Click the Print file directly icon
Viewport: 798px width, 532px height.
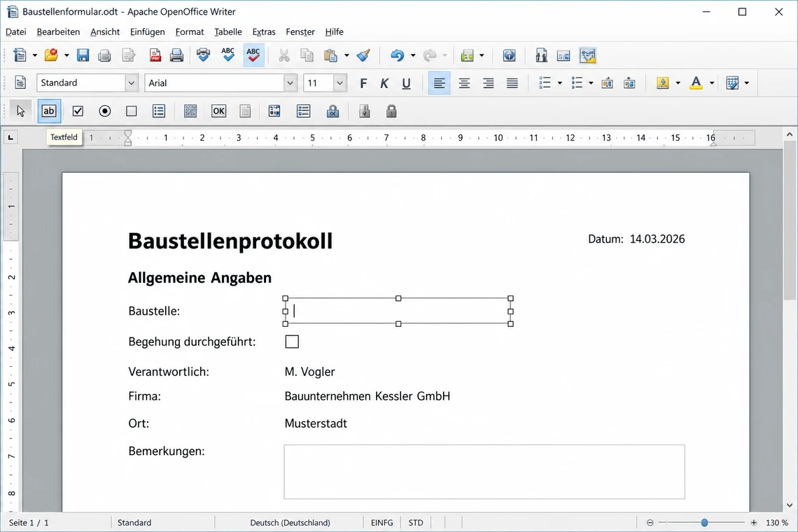click(x=176, y=55)
